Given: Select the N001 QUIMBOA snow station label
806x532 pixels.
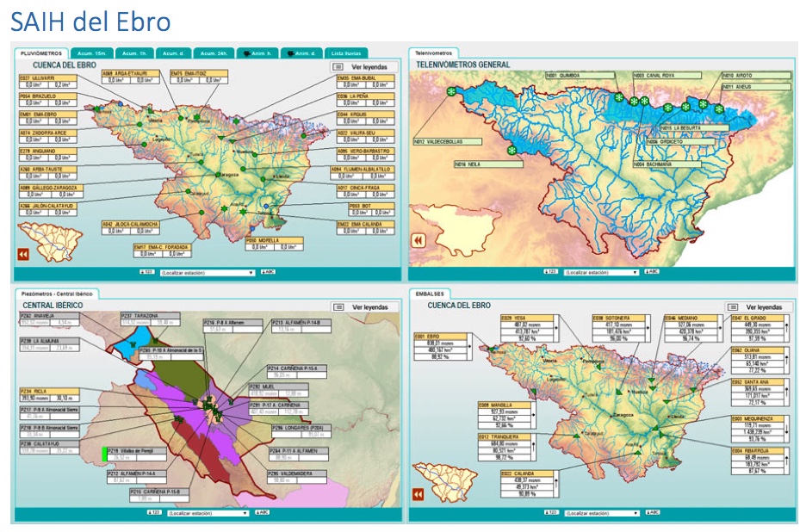Looking at the screenshot, I should coord(580,76).
